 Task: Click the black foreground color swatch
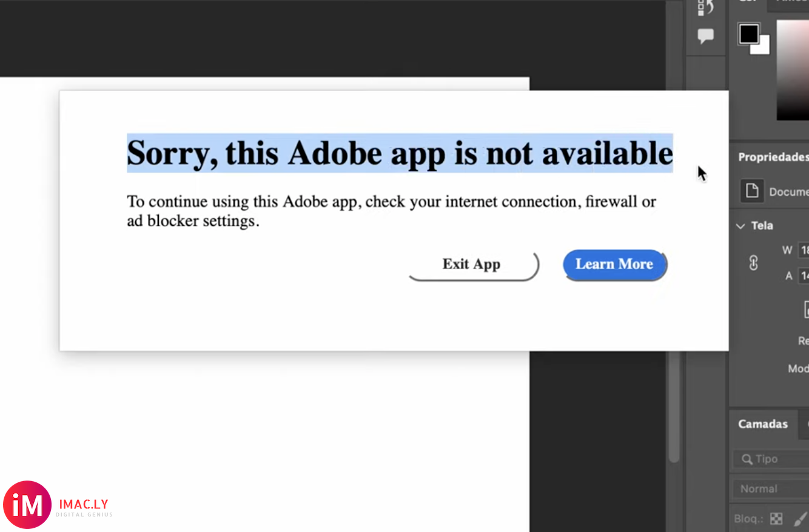(749, 34)
